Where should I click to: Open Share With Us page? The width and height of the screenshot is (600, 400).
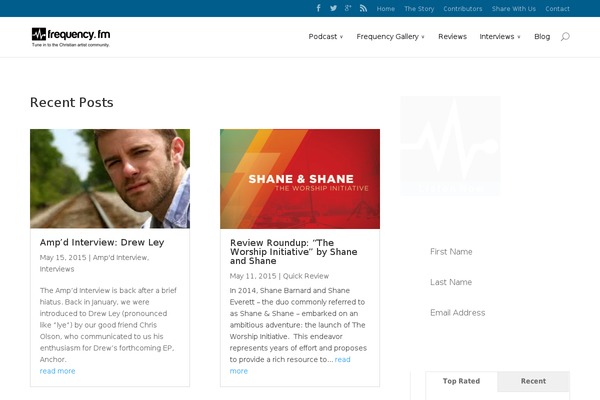coord(514,8)
